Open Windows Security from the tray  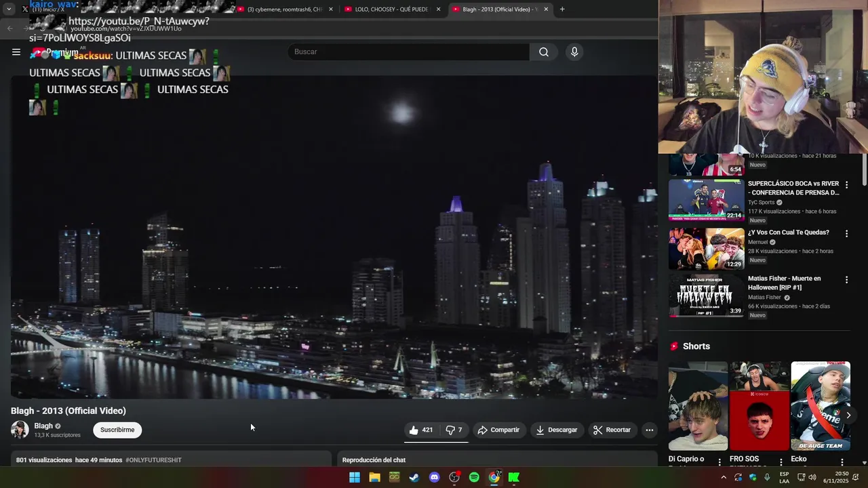[753, 477]
